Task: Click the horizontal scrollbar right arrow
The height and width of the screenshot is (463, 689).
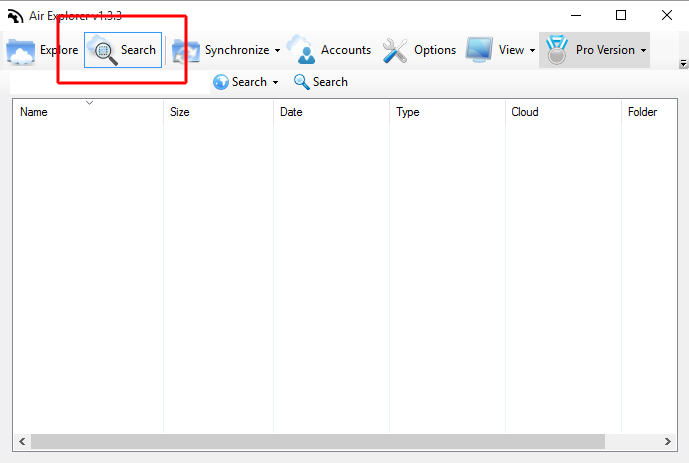Action: tap(668, 441)
